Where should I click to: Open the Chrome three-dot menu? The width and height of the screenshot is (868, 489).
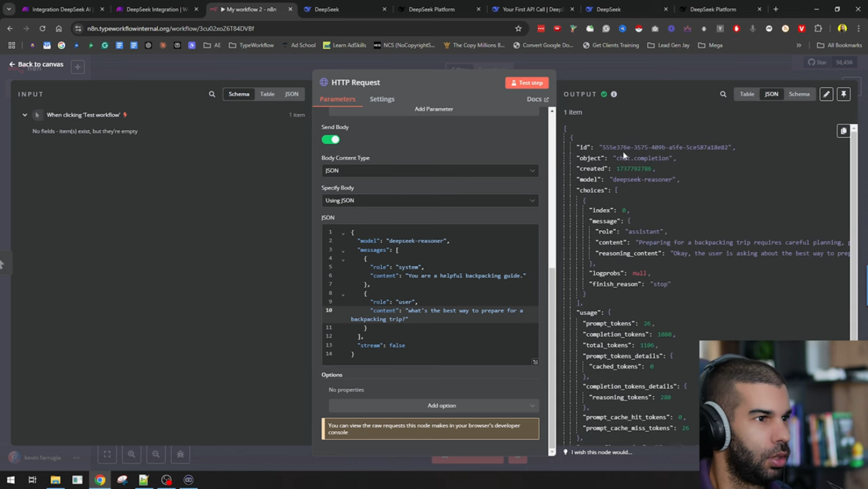click(x=859, y=29)
